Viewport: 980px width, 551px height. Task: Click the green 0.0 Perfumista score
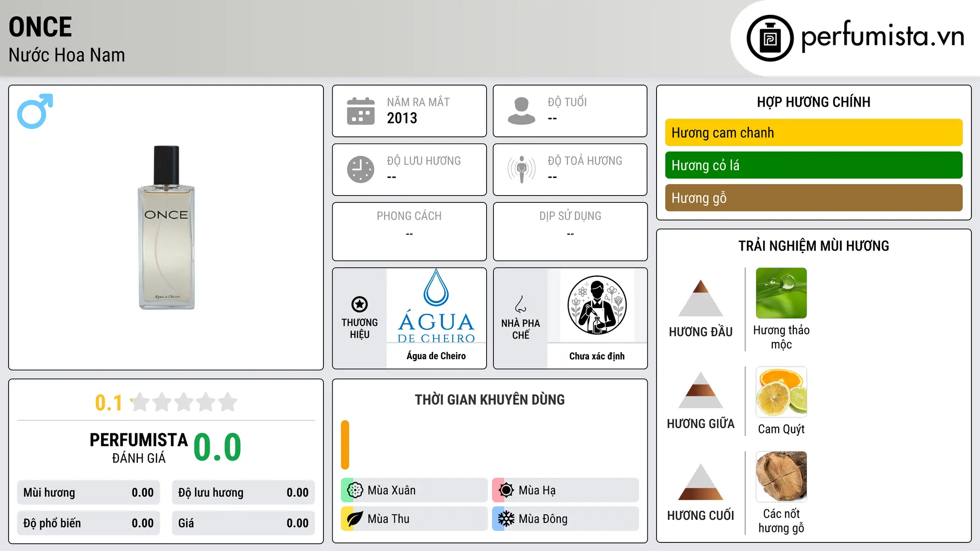217,447
